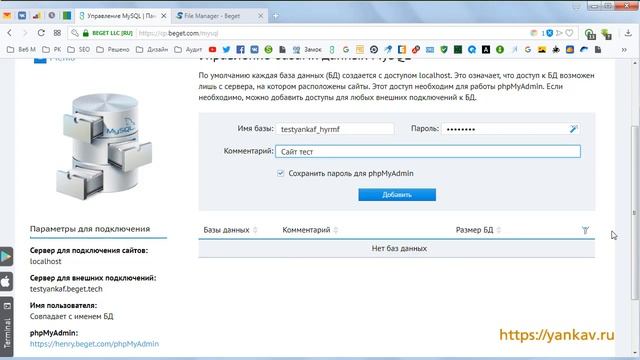Open the Beget bookmark icon in bookmarks bar

tap(332, 49)
